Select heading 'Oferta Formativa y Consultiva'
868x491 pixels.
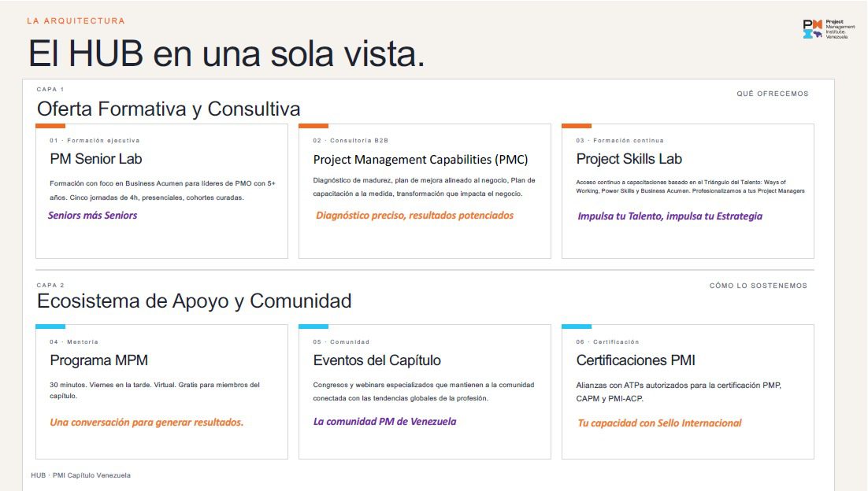(169, 109)
